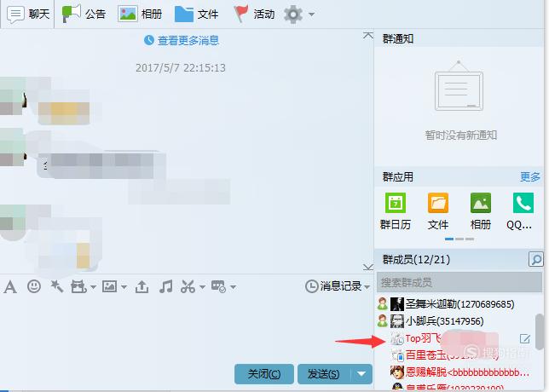
Task: Open the 聊天 chat tab
Action: pos(29,14)
